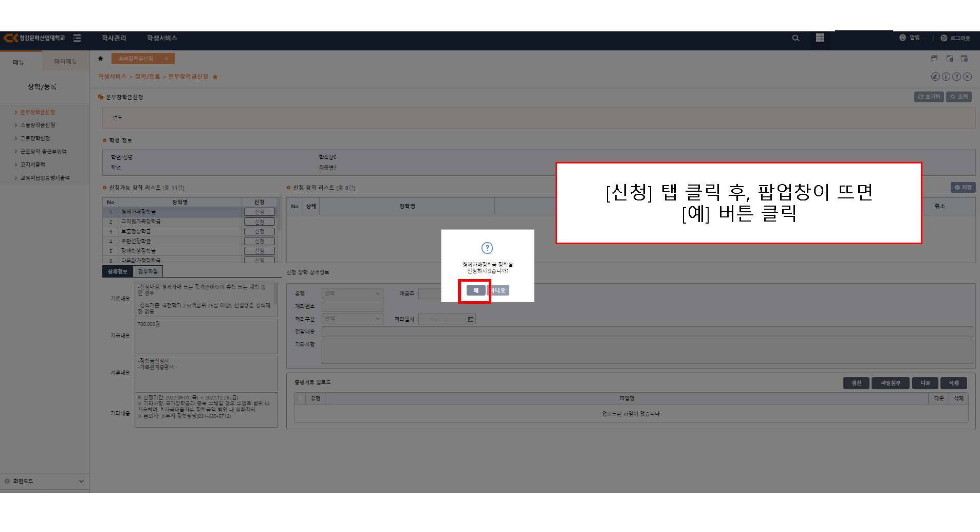This screenshot has height=532, width=980.
Task: Close the 본부장학금신청 tab with its X
Action: [x=166, y=59]
